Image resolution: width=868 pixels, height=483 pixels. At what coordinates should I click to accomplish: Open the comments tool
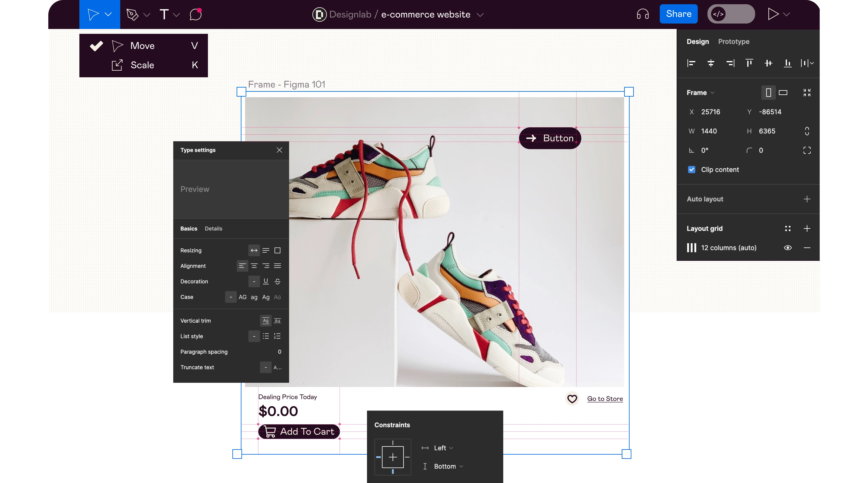point(195,14)
